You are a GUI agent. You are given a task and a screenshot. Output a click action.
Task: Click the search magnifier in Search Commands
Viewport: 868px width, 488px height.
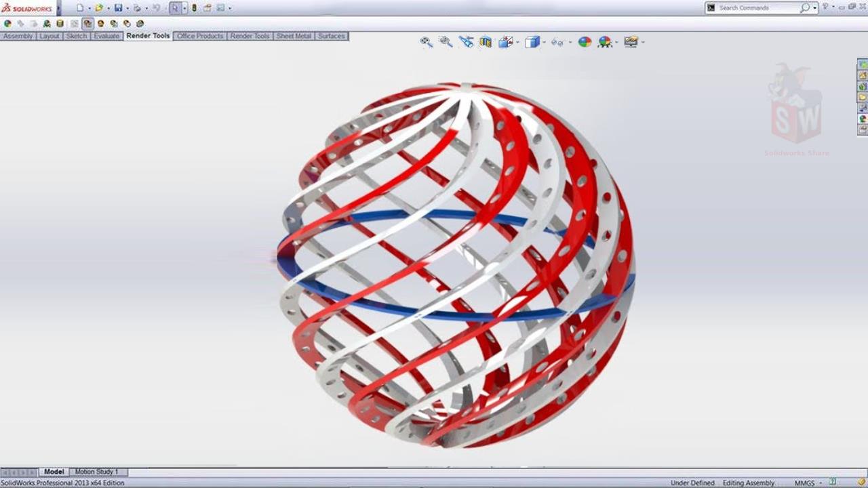(805, 7)
